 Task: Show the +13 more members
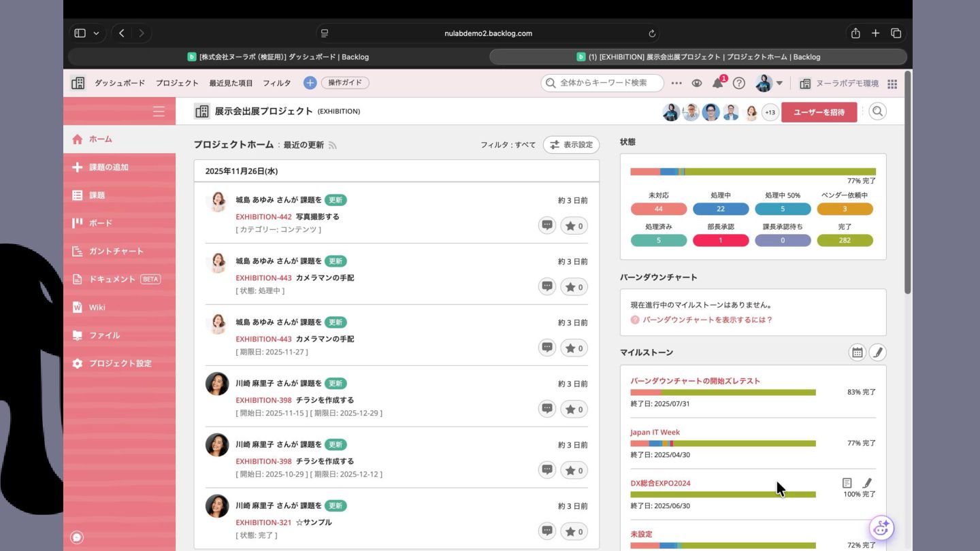pyautogui.click(x=770, y=112)
